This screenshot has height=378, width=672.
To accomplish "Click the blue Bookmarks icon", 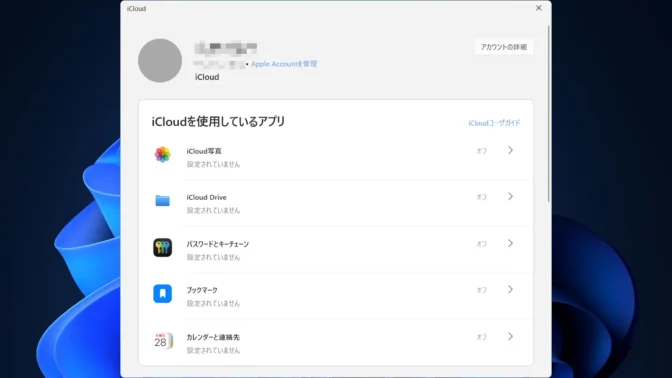I will coord(162,294).
